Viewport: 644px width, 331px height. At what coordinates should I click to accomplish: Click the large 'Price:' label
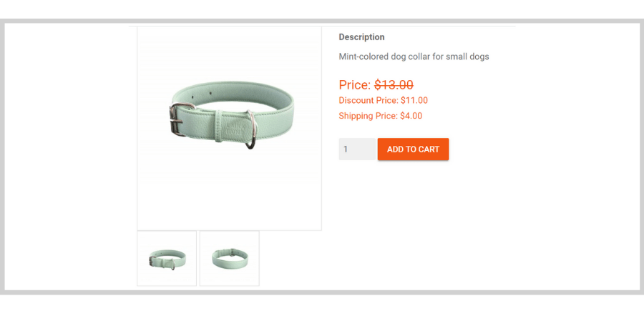pos(355,85)
